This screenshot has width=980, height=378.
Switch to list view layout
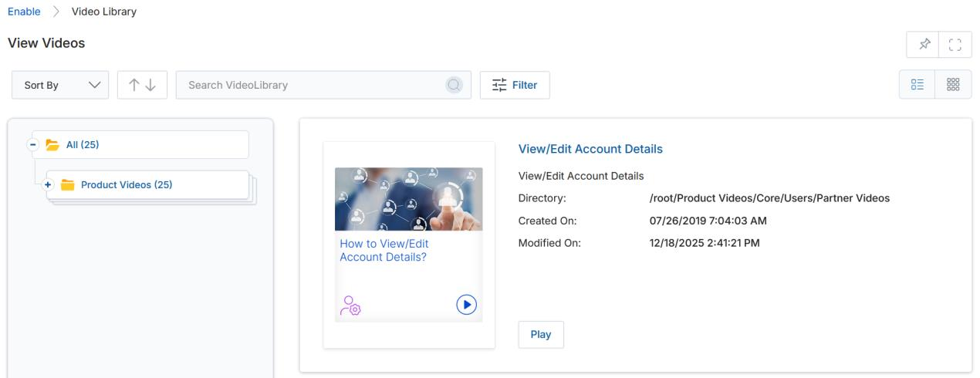(917, 86)
